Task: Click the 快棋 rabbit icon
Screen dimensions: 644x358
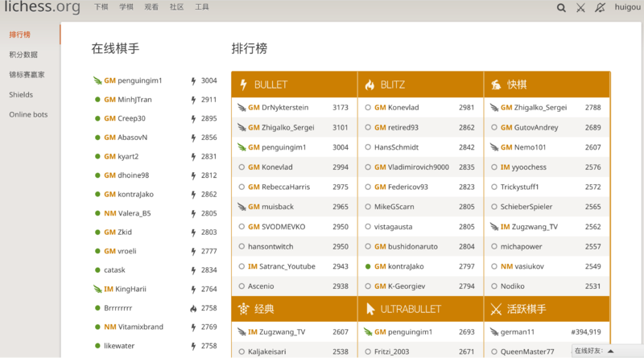Action: pyautogui.click(x=496, y=84)
